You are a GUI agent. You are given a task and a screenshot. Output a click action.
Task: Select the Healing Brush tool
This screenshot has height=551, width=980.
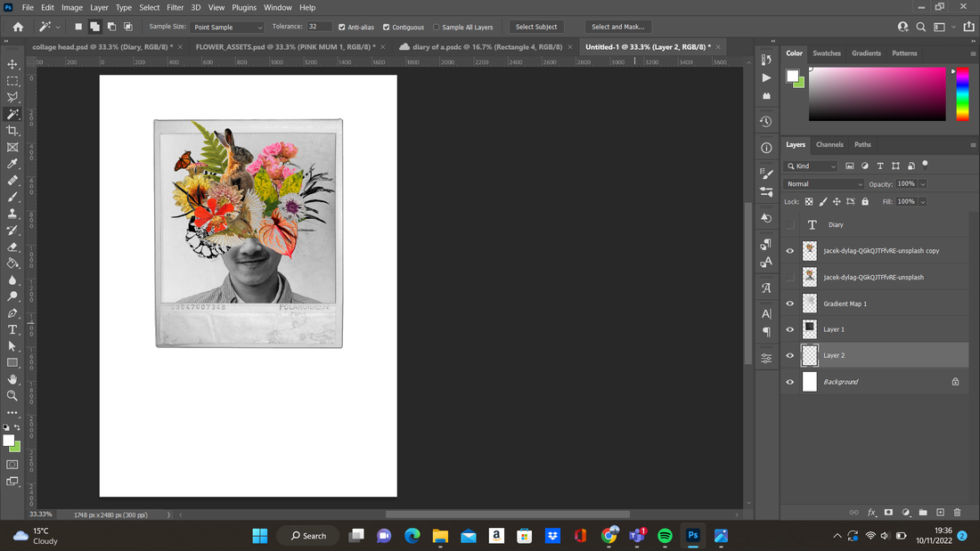pos(12,181)
